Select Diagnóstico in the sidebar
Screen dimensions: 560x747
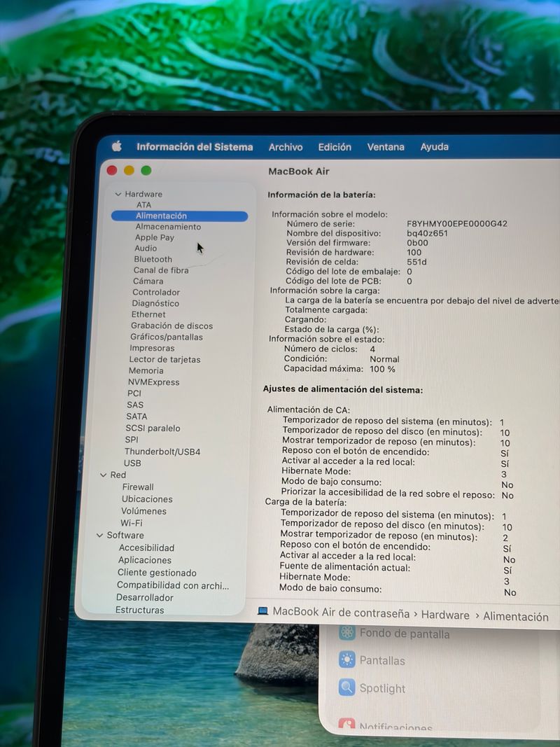click(x=155, y=303)
